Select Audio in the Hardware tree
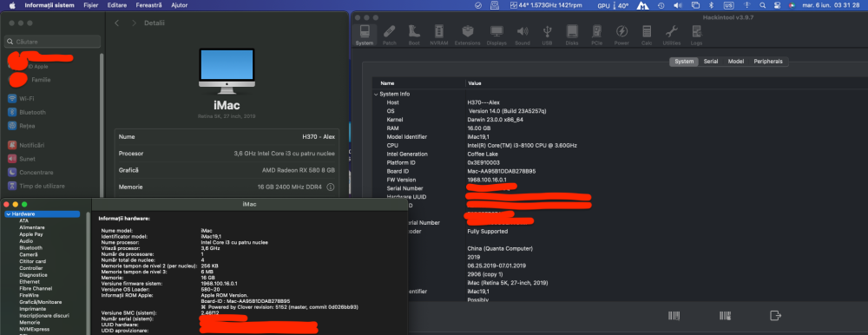Screen dimensions: 868x335 coord(26,241)
